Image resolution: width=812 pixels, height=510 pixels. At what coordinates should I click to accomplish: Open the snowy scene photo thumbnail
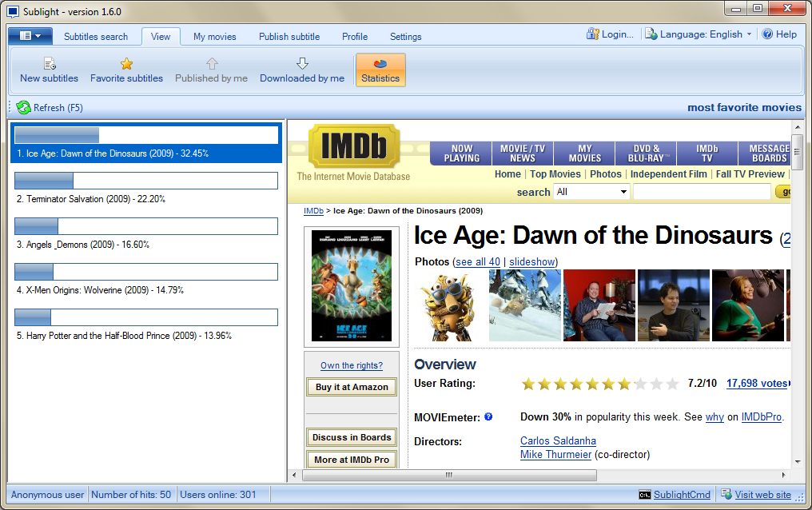point(524,305)
